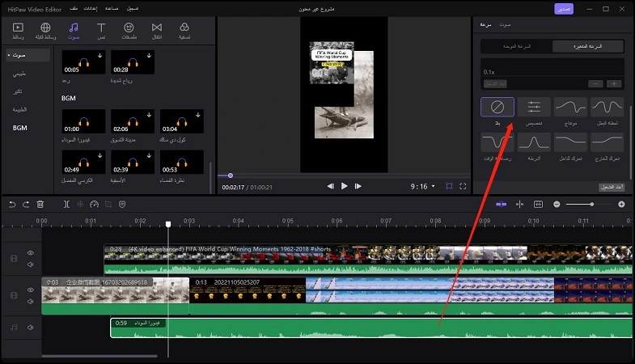Hide the FIFA World Cup video track

coord(31,252)
